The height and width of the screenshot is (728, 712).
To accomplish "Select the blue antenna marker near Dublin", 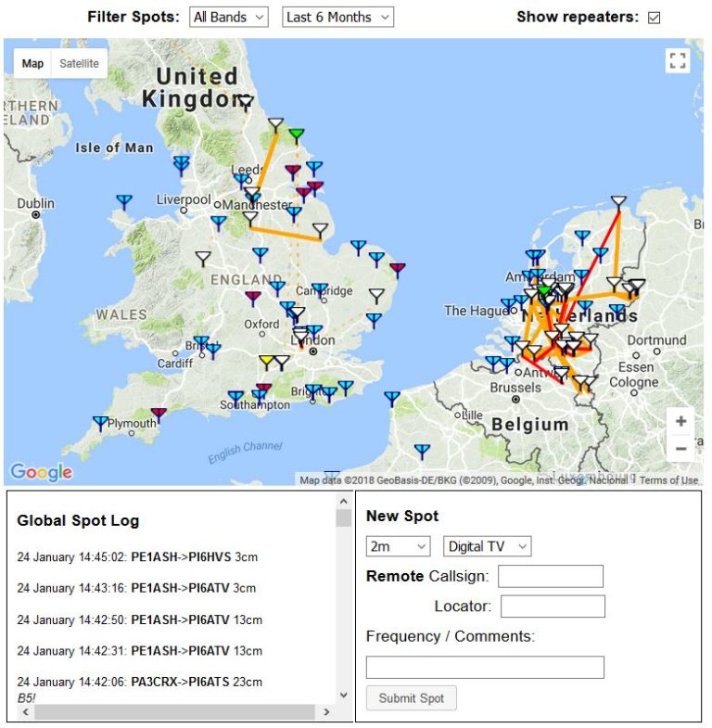I will (124, 200).
